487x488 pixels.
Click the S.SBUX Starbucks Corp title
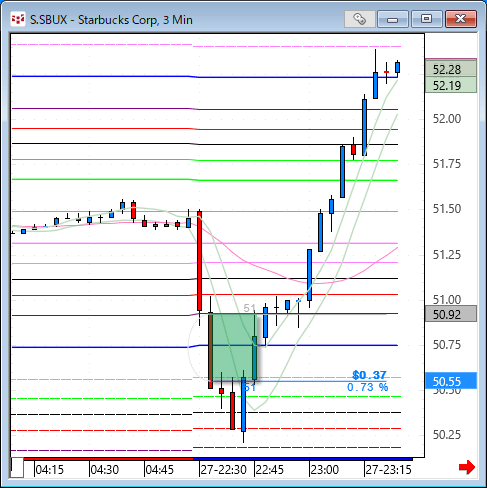click(x=111, y=20)
